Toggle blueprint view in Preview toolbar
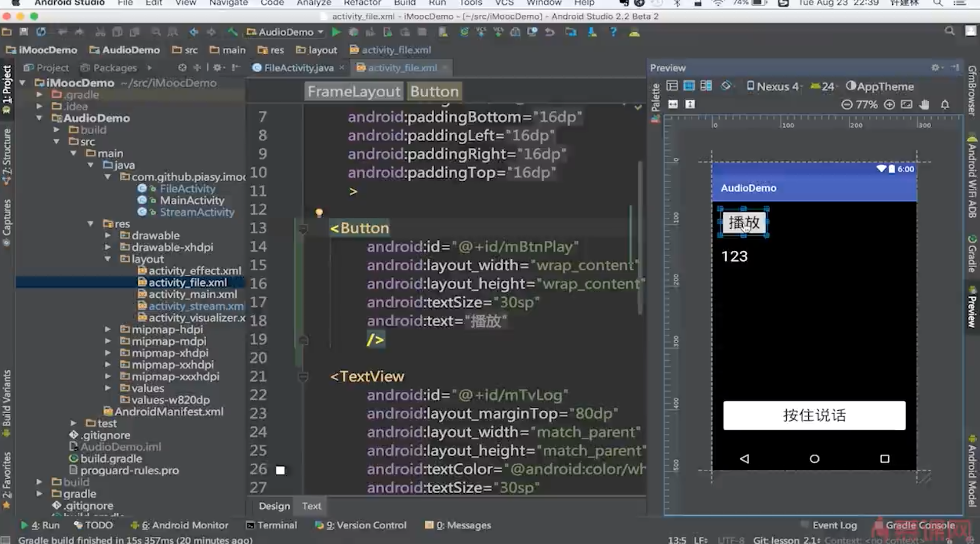Image resolution: width=980 pixels, height=544 pixels. pyautogui.click(x=689, y=86)
